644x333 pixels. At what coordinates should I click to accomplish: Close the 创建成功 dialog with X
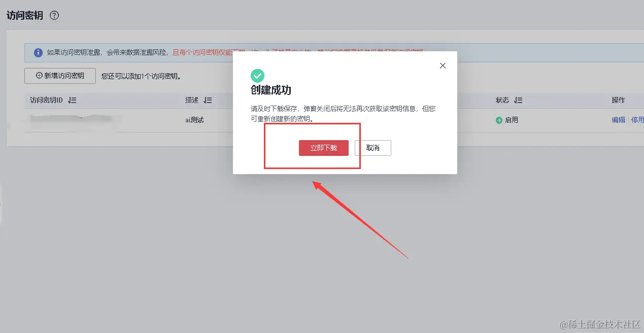pyautogui.click(x=443, y=65)
